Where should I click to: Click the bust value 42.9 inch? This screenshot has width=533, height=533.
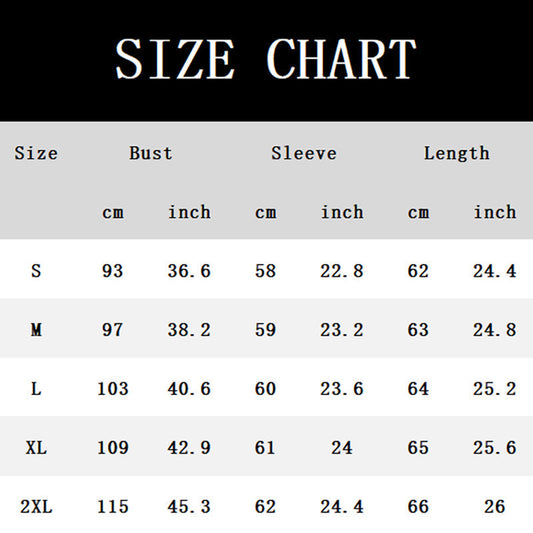189,447
